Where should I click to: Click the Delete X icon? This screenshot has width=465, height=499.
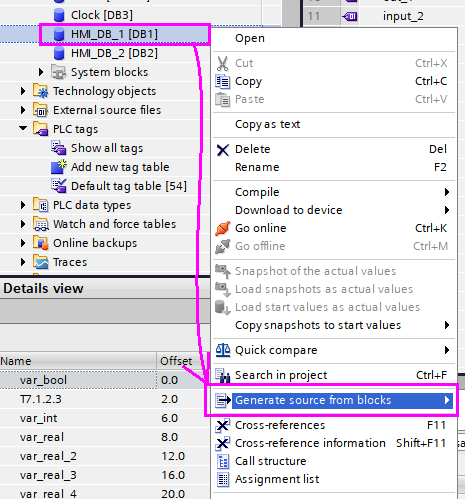(x=223, y=150)
